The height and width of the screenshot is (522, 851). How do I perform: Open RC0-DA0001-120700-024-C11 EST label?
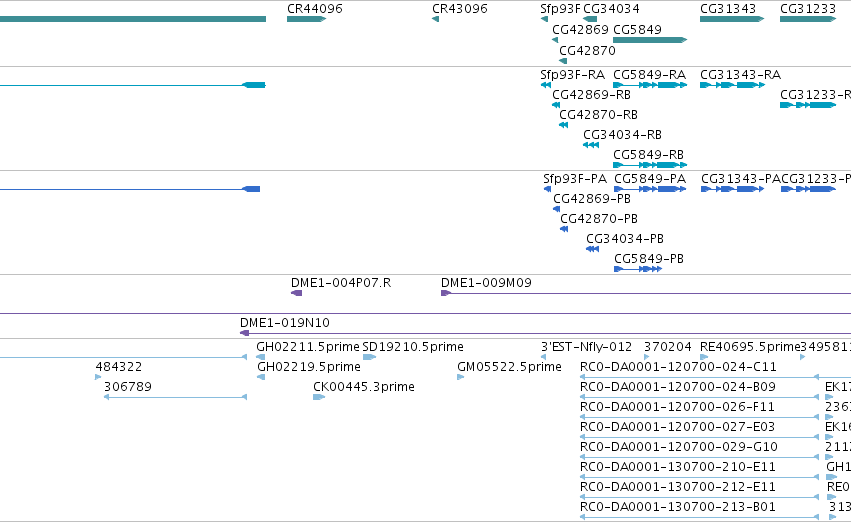[x=678, y=367]
